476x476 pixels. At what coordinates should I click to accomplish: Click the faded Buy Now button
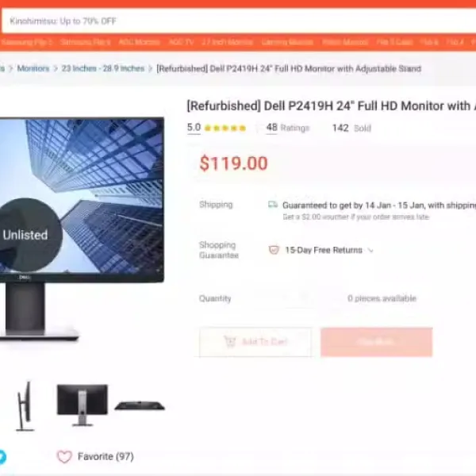pos(376,342)
